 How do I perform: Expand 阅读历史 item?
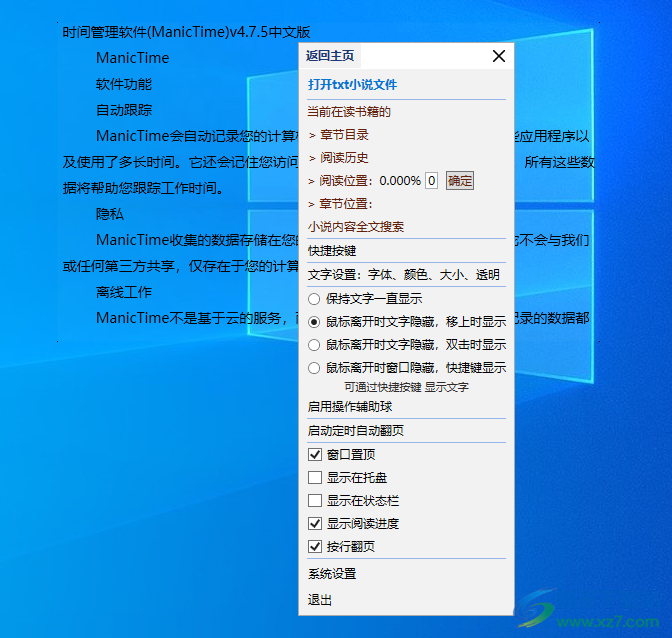pos(344,158)
